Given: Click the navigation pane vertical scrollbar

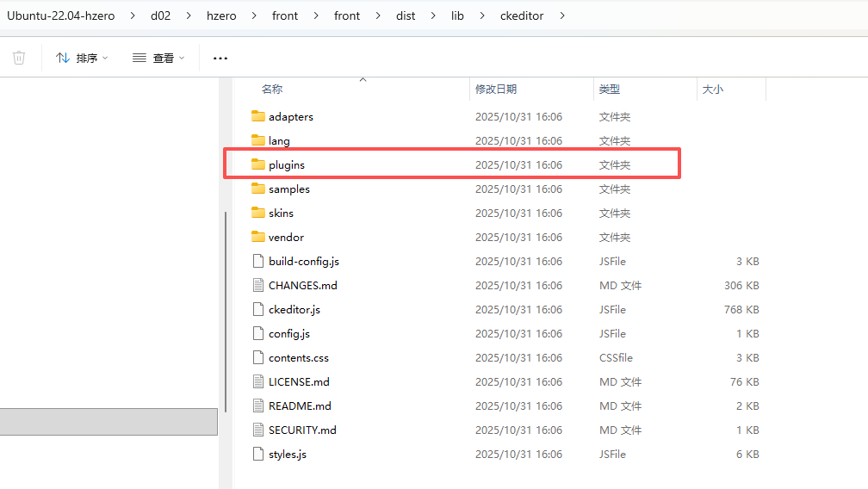Looking at the screenshot, I should [226, 310].
